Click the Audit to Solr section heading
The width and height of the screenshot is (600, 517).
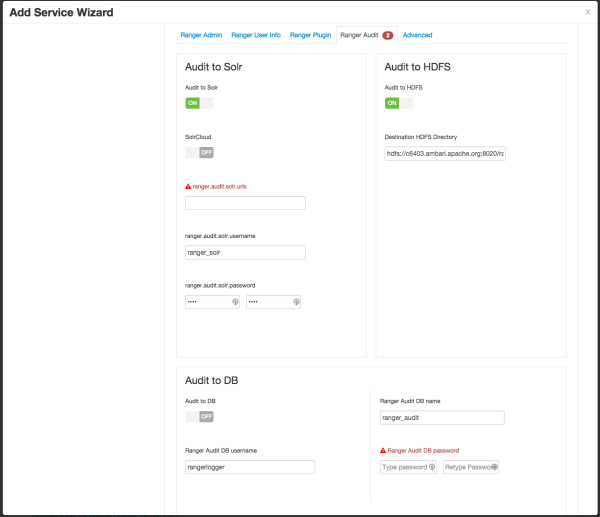tap(214, 67)
